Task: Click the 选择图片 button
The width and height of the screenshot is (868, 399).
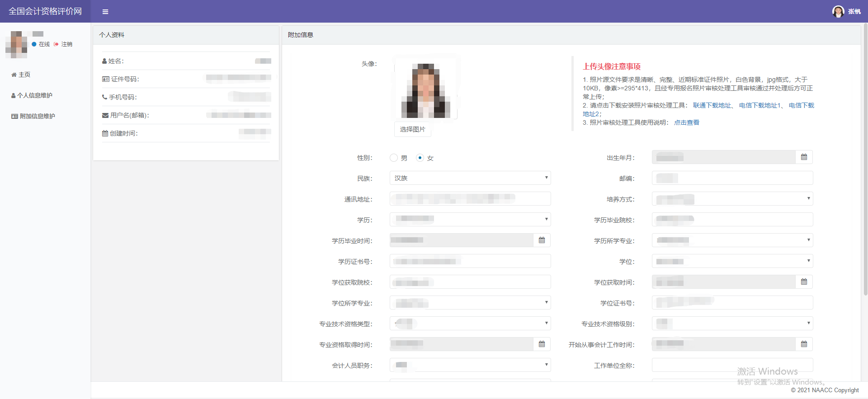Action: 412,129
